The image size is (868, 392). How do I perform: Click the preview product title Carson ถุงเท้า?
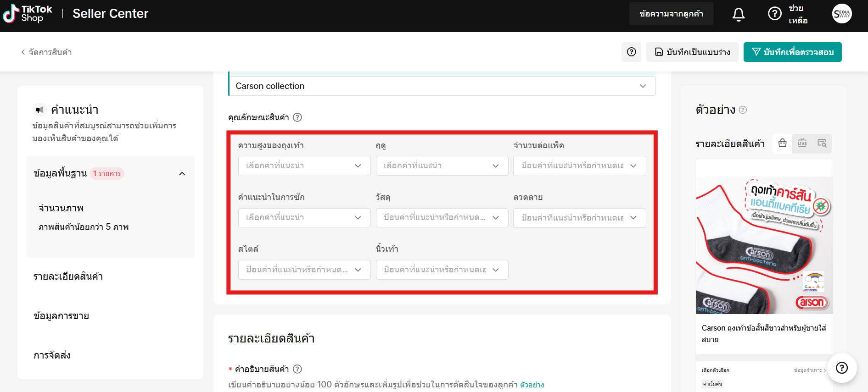pyautogui.click(x=764, y=334)
